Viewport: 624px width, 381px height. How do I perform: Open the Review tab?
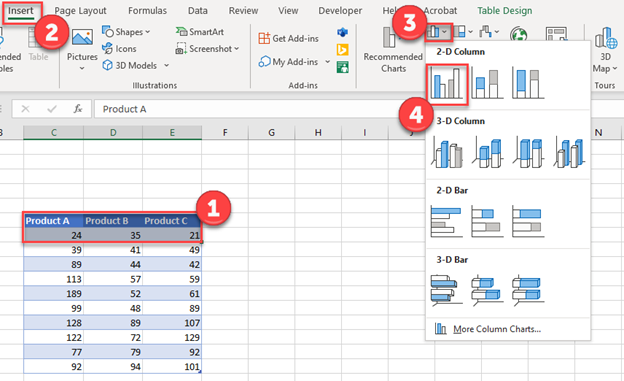[x=243, y=11]
